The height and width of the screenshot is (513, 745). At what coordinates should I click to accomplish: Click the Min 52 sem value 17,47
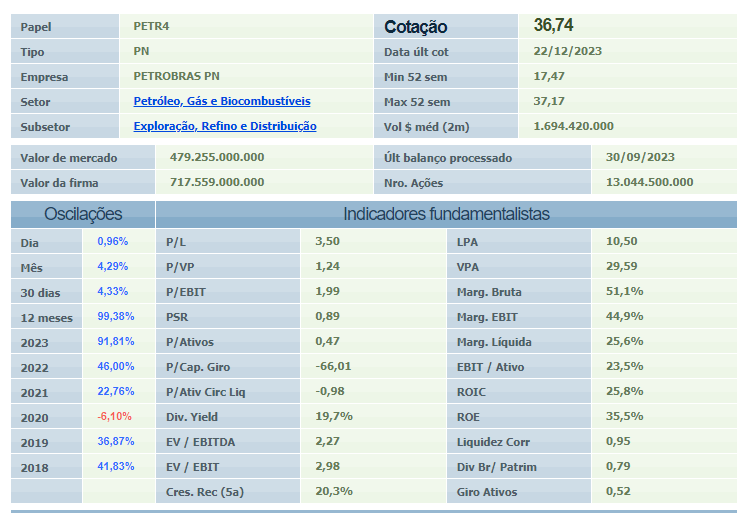point(549,76)
